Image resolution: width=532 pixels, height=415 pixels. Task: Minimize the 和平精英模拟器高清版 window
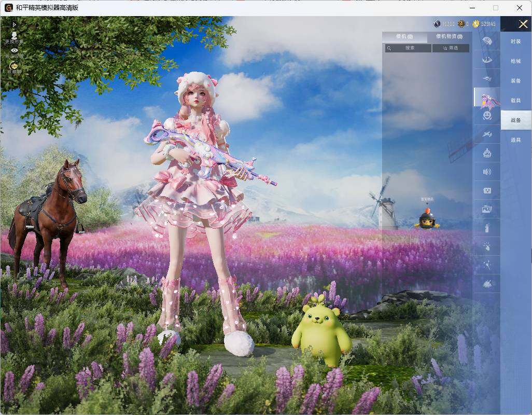pyautogui.click(x=472, y=7)
